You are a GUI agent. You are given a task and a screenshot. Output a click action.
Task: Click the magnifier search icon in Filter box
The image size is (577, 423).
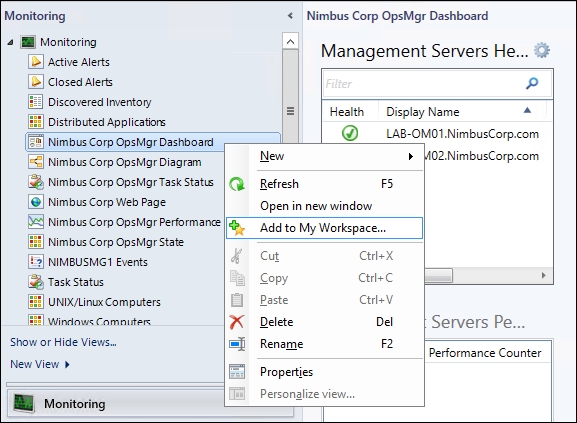pyautogui.click(x=532, y=83)
